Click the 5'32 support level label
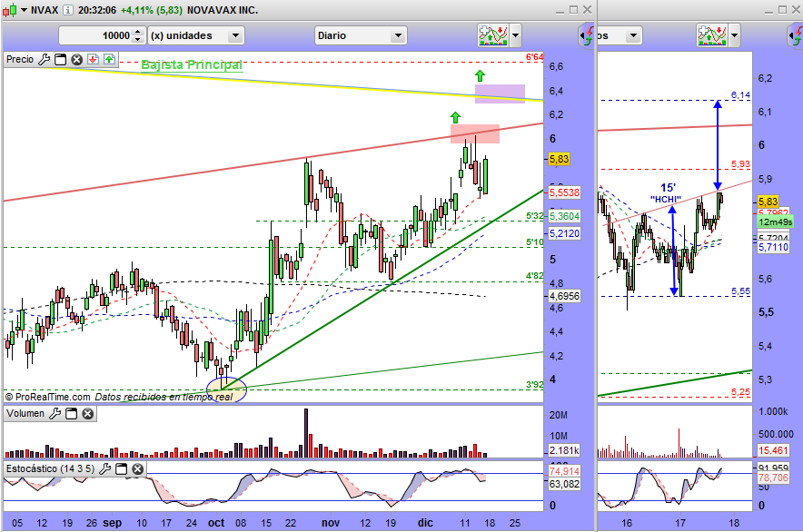Screen dimensions: 803x532 (x=535, y=217)
